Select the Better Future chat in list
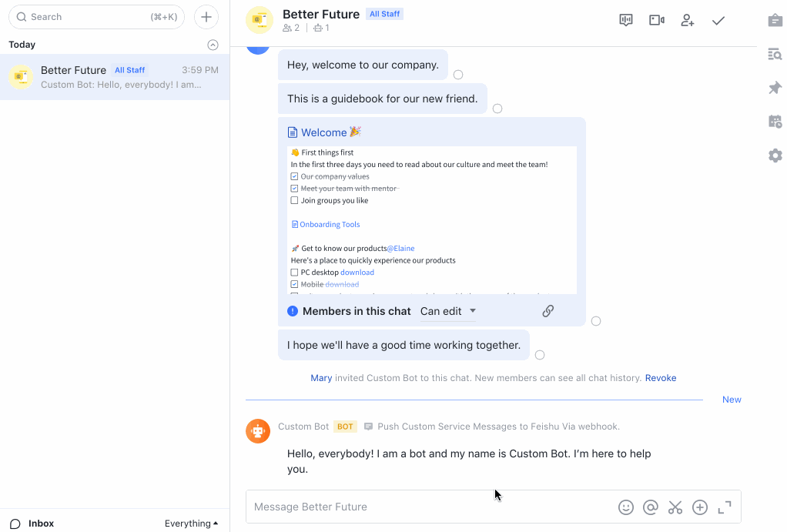787x532 pixels. coord(115,77)
